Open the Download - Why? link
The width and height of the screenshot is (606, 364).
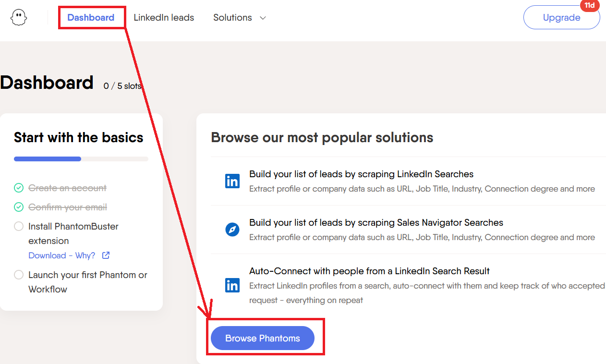coord(62,255)
